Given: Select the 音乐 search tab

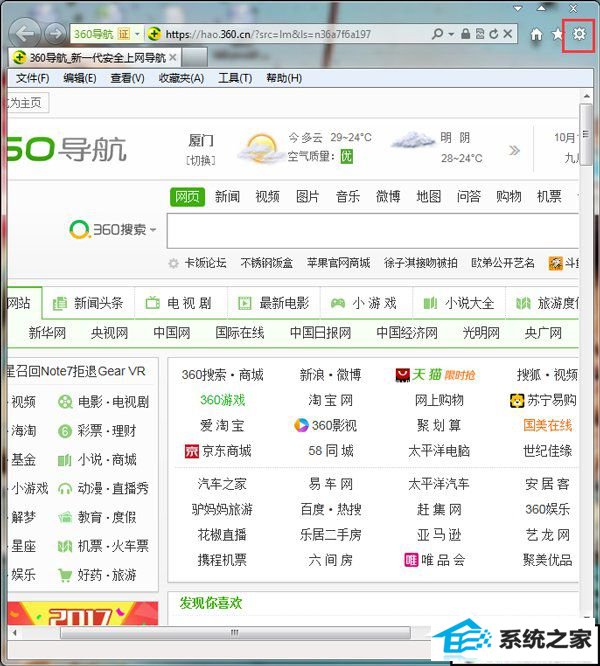Looking at the screenshot, I should coord(348,196).
